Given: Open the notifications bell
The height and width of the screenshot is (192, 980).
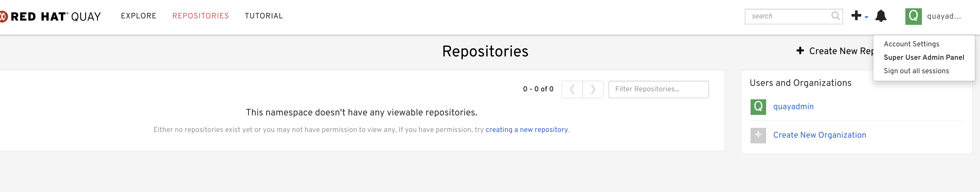Looking at the screenshot, I should (881, 16).
